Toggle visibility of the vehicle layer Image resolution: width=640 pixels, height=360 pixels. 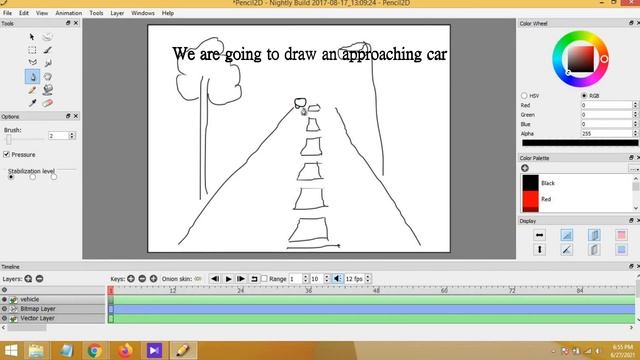point(4,299)
